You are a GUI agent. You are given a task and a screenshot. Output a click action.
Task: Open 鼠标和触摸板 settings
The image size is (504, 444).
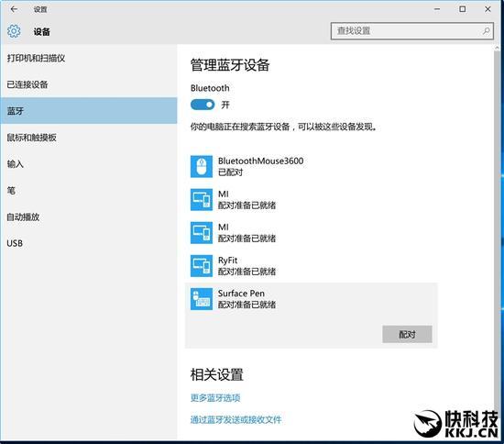coord(89,138)
